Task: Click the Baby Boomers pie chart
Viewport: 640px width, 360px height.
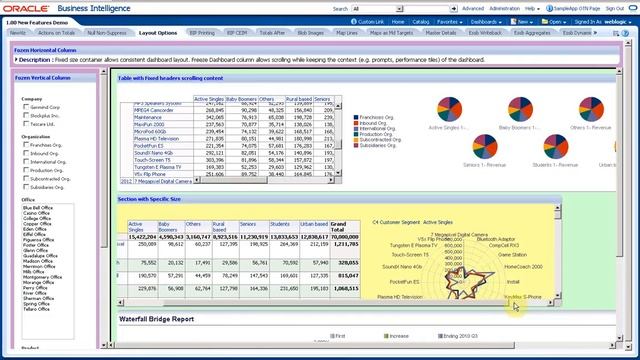Action: pos(520,109)
